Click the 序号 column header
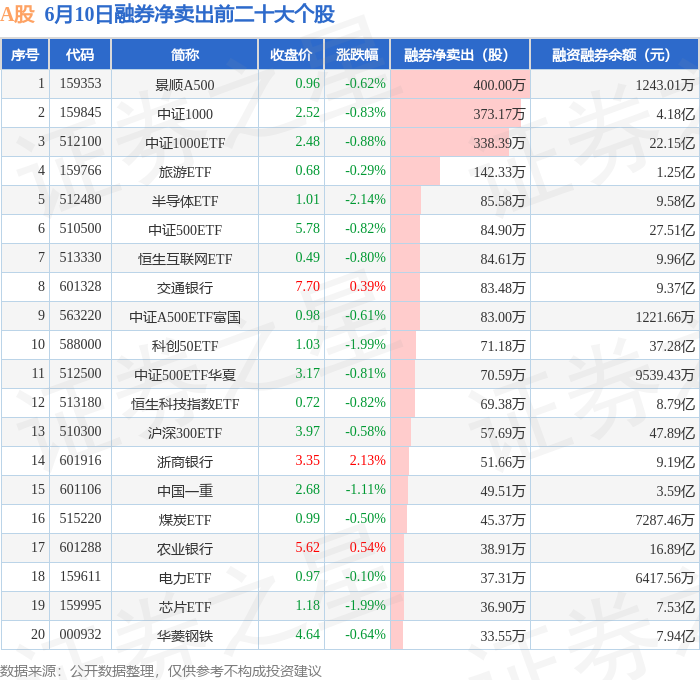700x680 pixels. coord(25,54)
